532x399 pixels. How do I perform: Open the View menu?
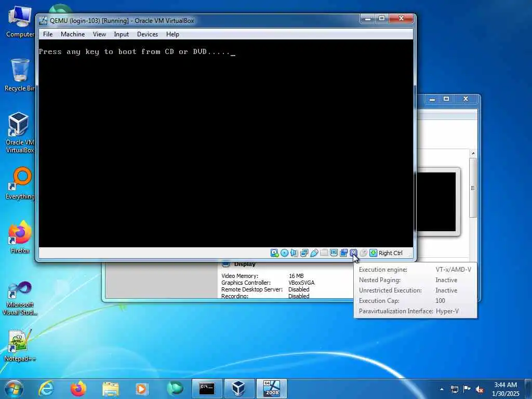(x=99, y=34)
